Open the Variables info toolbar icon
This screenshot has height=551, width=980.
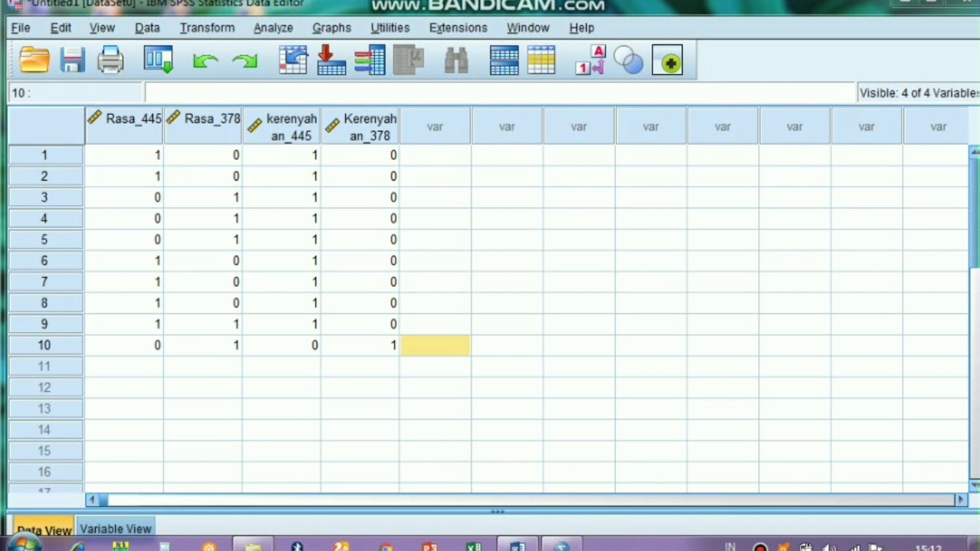pyautogui.click(x=370, y=60)
